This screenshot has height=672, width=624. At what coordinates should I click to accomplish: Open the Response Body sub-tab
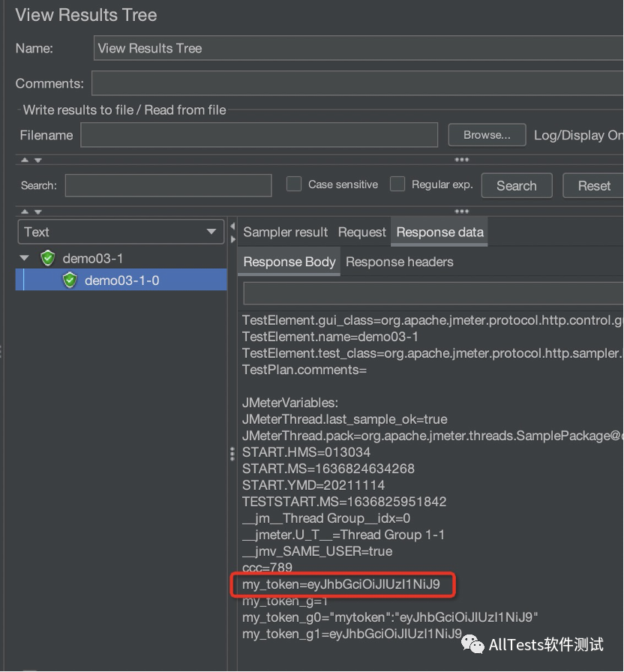point(289,262)
